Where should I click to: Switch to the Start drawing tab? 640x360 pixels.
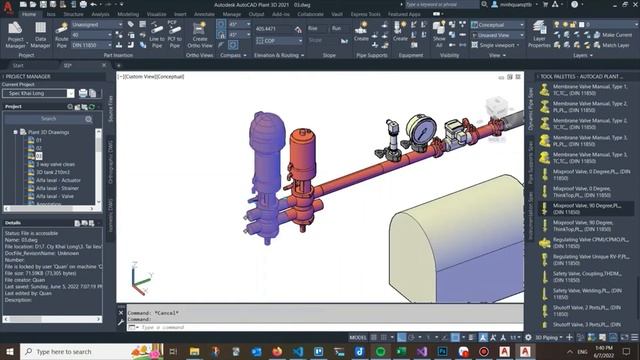[x=18, y=65]
